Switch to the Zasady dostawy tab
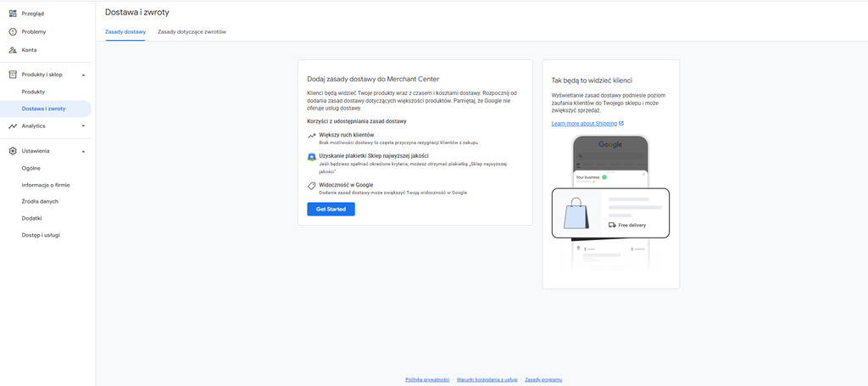 coord(125,31)
